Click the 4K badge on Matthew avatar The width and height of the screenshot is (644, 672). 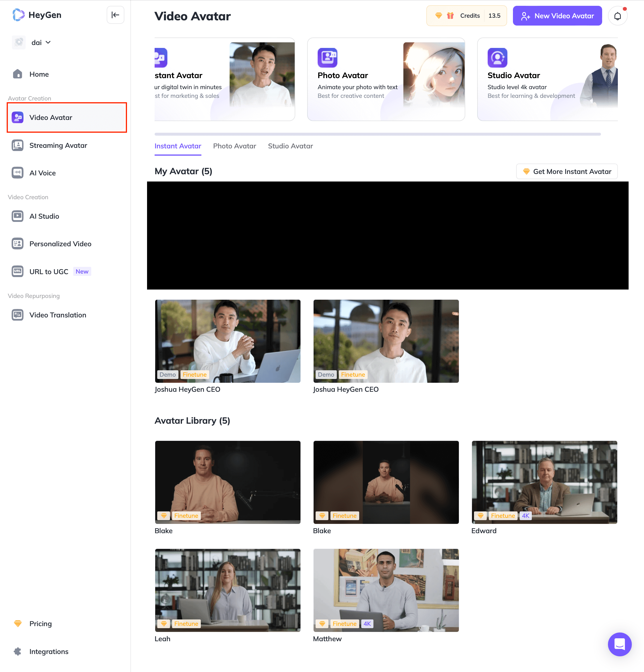point(367,624)
